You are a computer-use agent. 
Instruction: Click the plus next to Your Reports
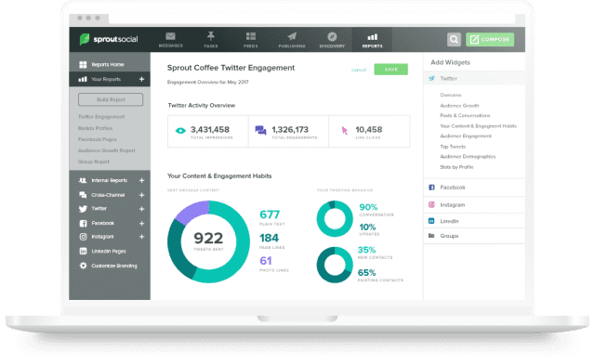[141, 79]
